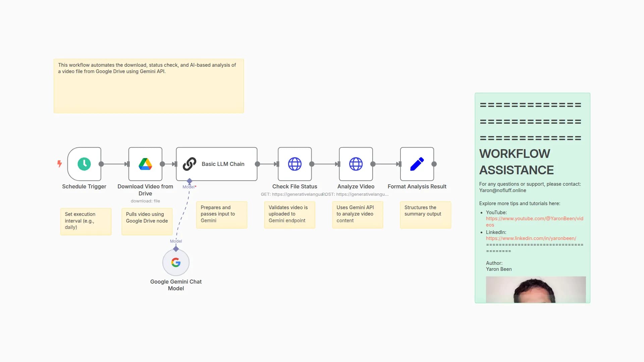Click the 'Yaron Been' author name
The height and width of the screenshot is (362, 644).
[499, 269]
